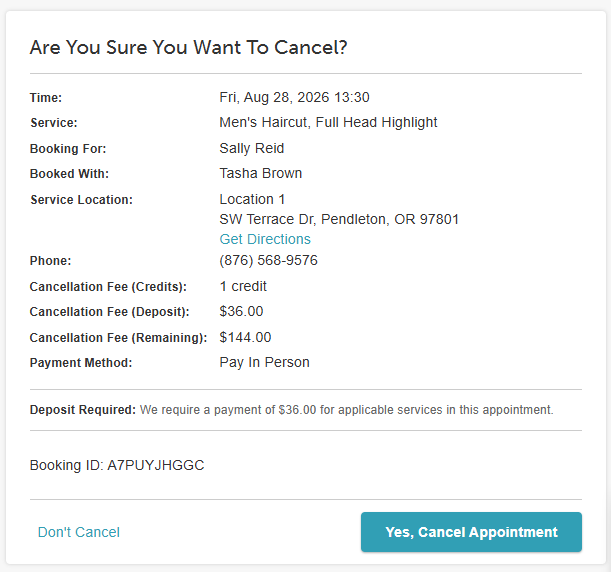Select the Booking ID A7PUYJHGGC text
This screenshot has height=572, width=611.
point(117,465)
